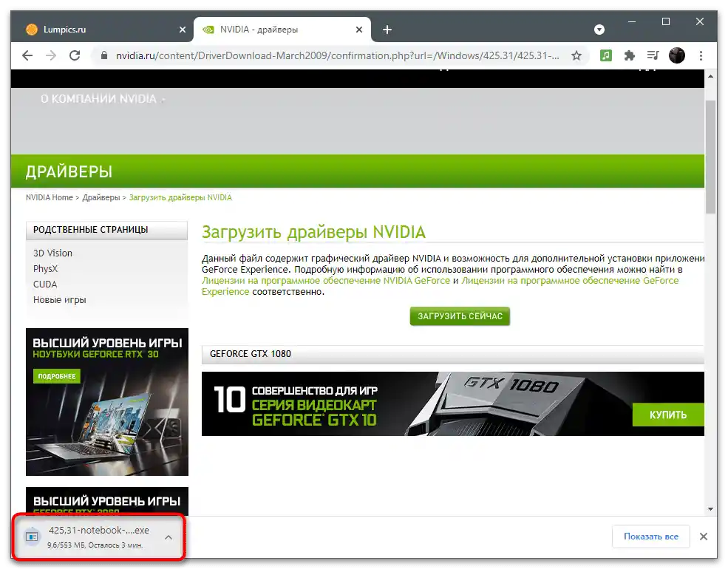
Task: Click the page scrollbar up arrow
Action: coord(710,75)
